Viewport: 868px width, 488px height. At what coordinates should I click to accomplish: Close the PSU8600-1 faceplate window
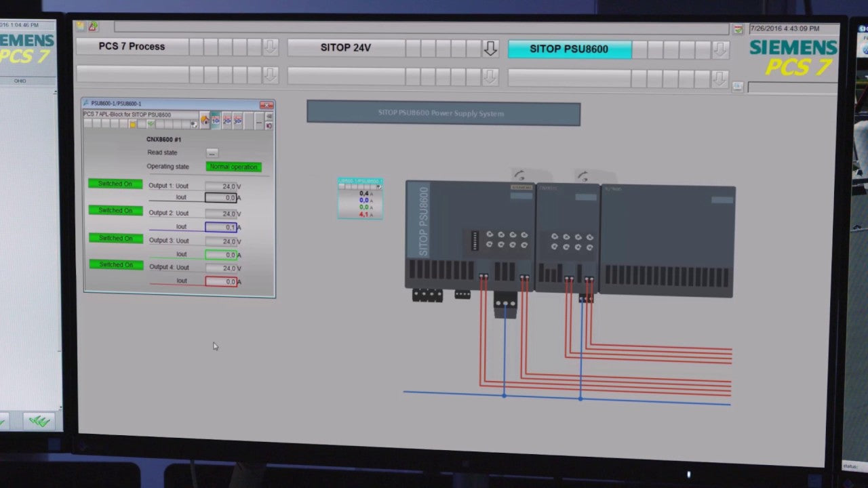pyautogui.click(x=267, y=105)
